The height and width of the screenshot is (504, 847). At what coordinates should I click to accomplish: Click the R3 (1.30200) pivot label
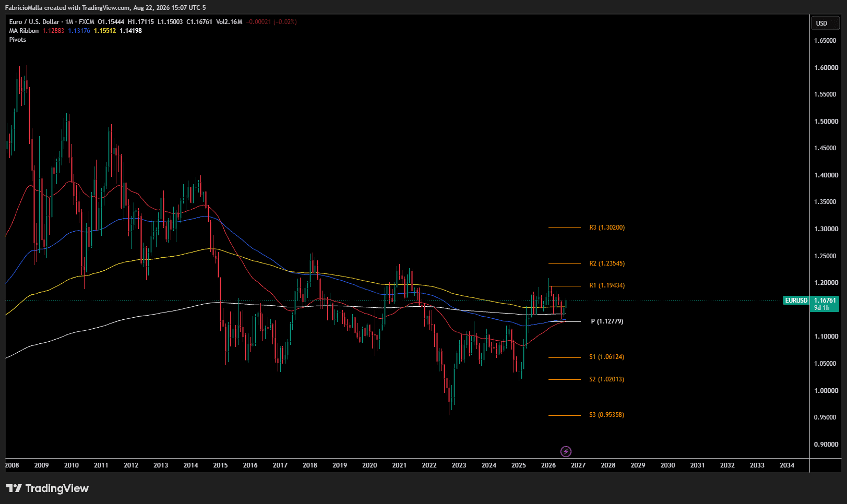point(607,227)
